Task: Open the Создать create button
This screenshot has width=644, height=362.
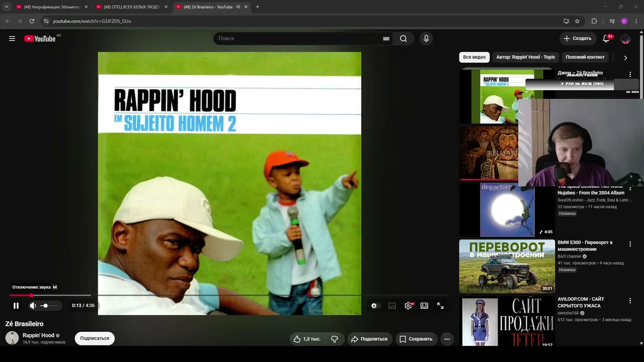Action: (578, 39)
